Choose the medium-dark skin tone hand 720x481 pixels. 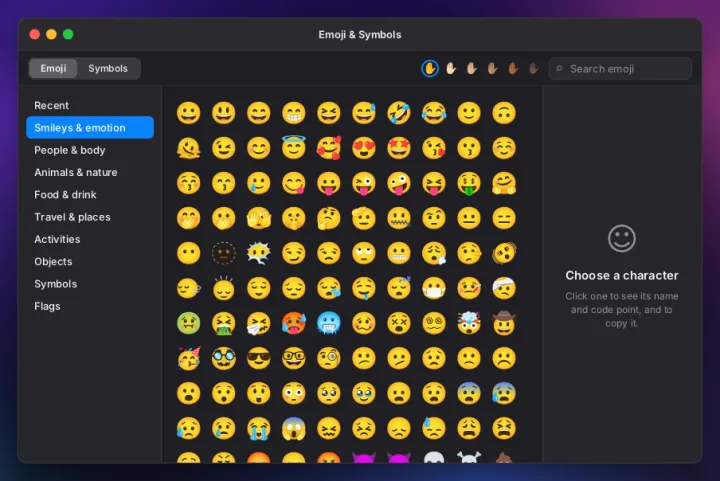pos(513,68)
